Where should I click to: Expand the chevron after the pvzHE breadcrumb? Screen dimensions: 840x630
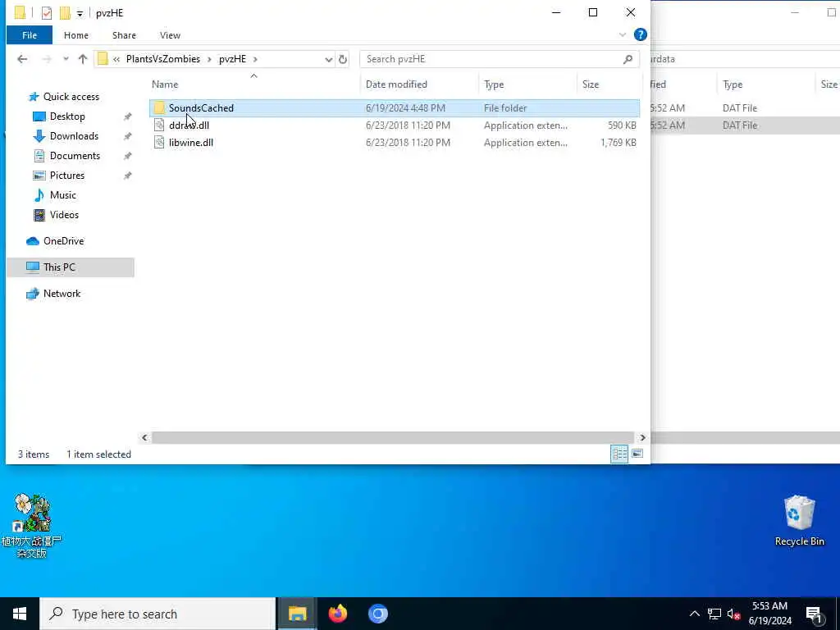coord(255,59)
